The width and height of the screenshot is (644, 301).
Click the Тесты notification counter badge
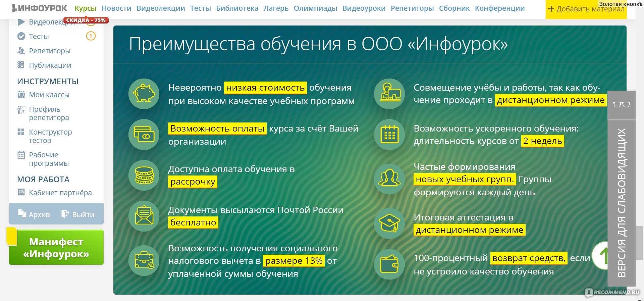[x=91, y=36]
